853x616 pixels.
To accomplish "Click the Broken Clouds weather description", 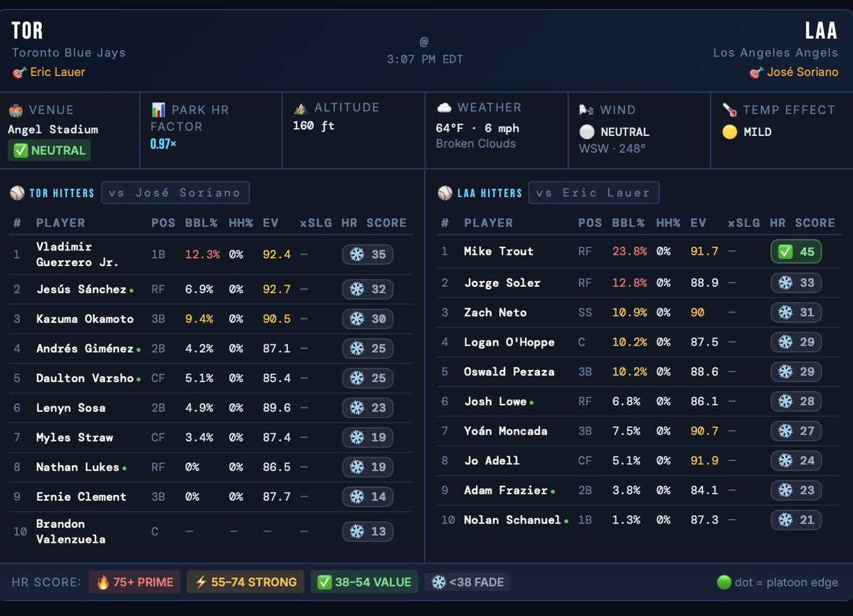I will (475, 144).
